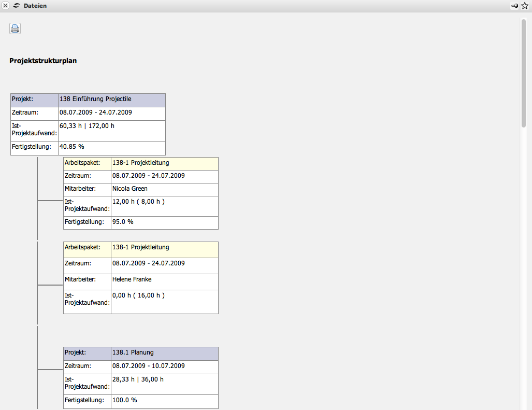Click employee name Helene Franke
Image resolution: width=532 pixels, height=410 pixels.
pos(132,279)
